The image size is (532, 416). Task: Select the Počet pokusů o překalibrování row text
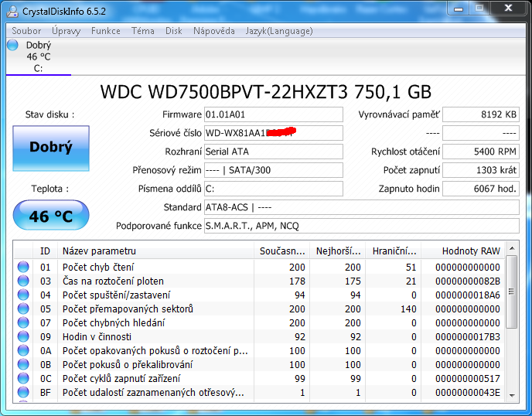pos(128,364)
